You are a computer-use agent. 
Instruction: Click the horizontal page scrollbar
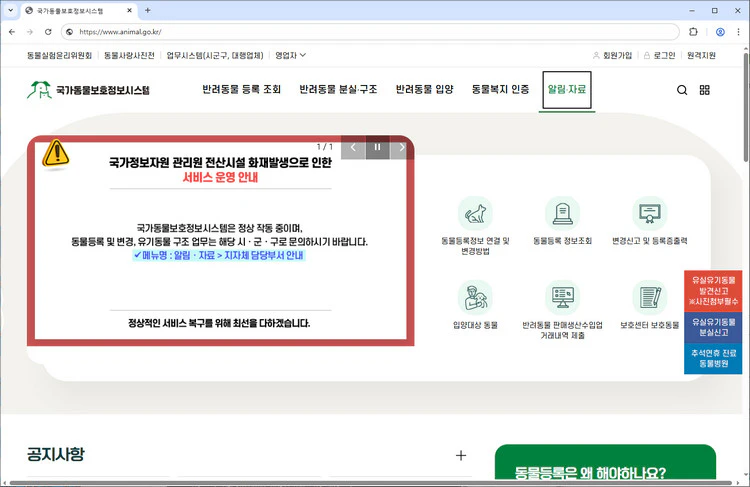click(371, 483)
